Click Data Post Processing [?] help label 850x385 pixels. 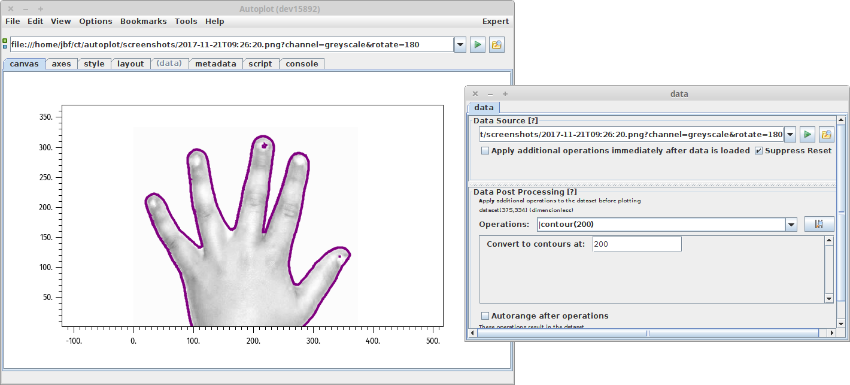(x=525, y=191)
